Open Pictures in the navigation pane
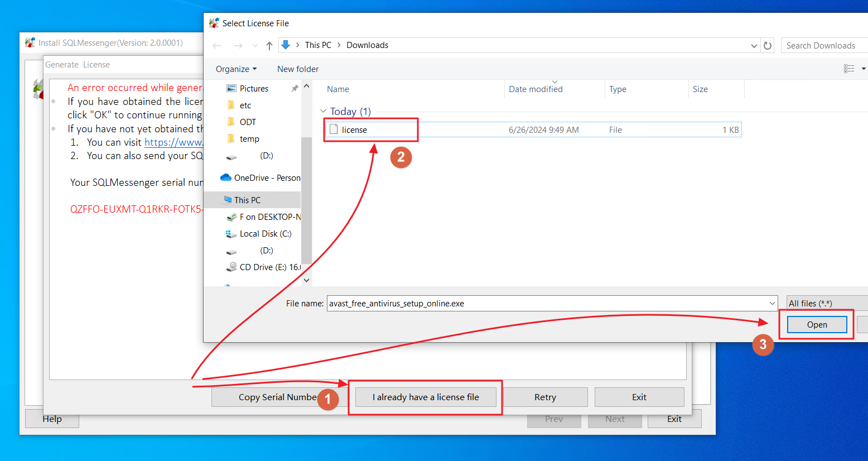Screen dimensions: 868x461 [254, 89]
